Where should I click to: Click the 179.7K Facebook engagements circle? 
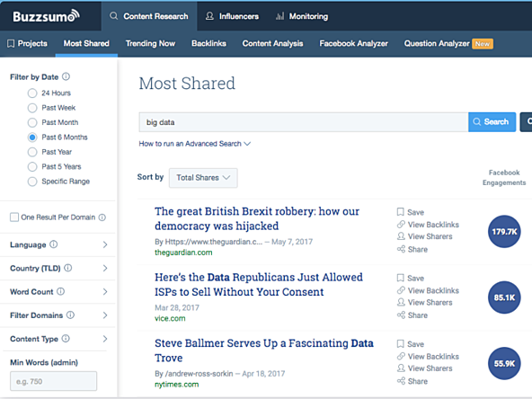pos(504,232)
